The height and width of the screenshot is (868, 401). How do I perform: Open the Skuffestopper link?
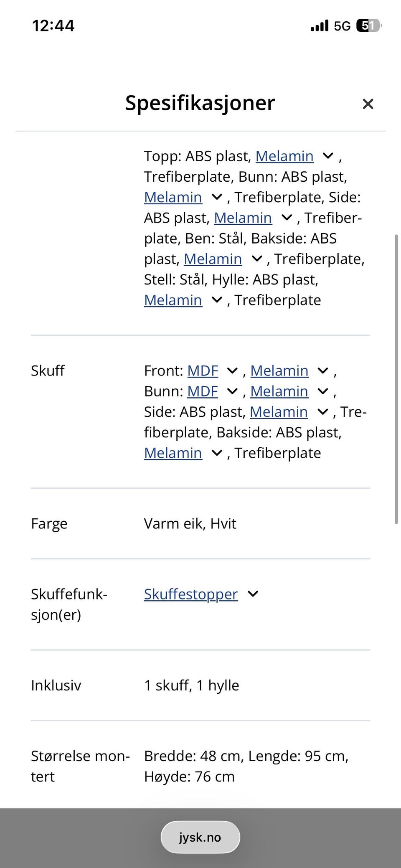tap(190, 594)
